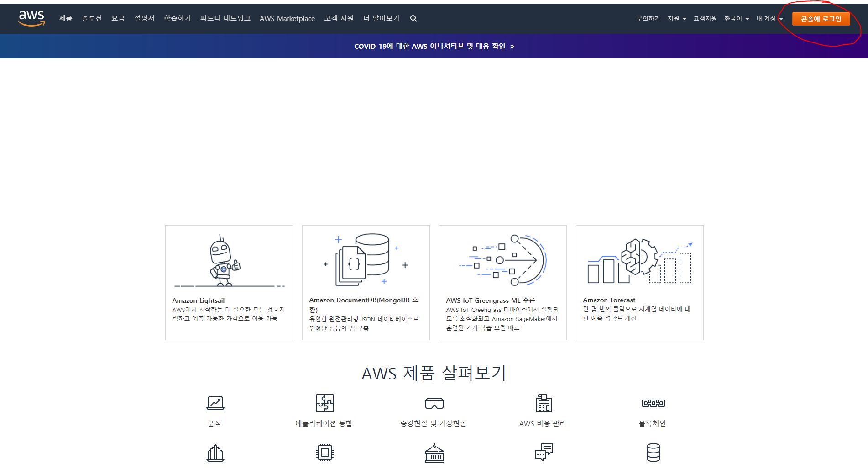The image size is (868, 469).
Task: Open the Amazon Forecast title link
Action: click(609, 300)
